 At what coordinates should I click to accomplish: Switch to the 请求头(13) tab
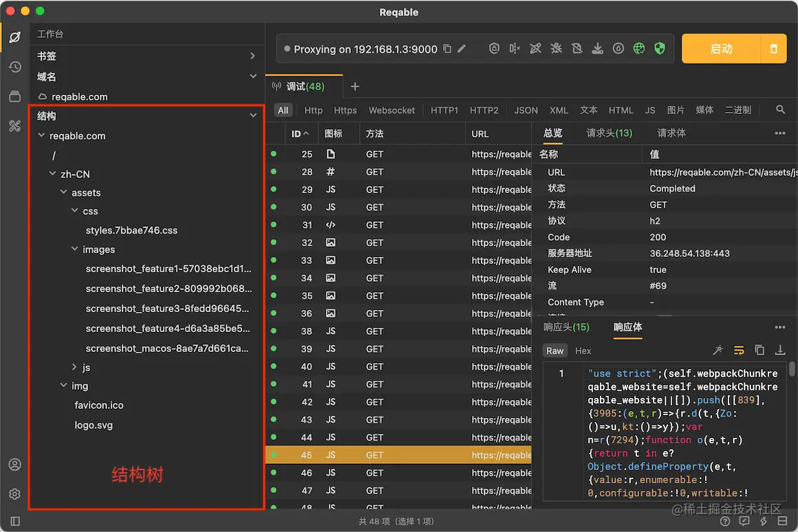click(609, 133)
